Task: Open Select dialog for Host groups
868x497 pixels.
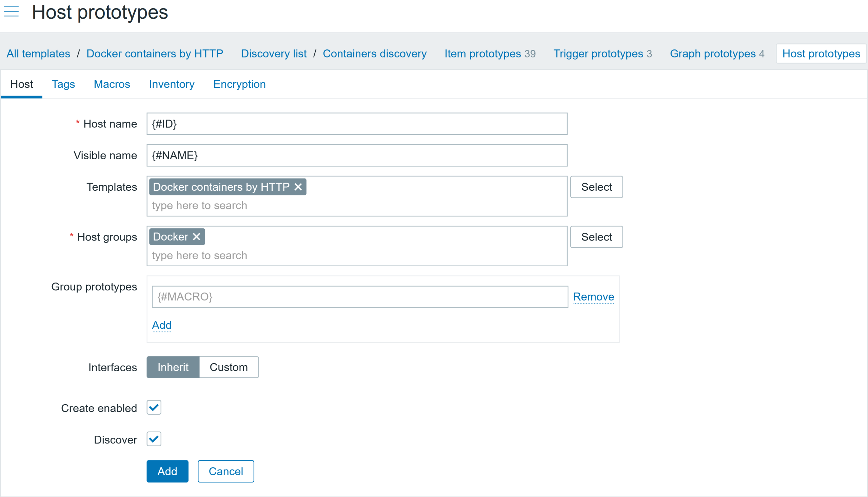Action: 596,237
